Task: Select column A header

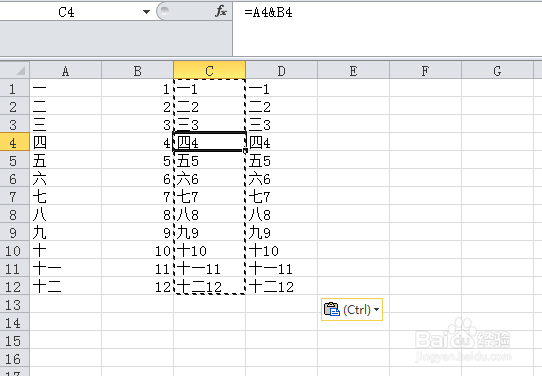Action: (66, 71)
